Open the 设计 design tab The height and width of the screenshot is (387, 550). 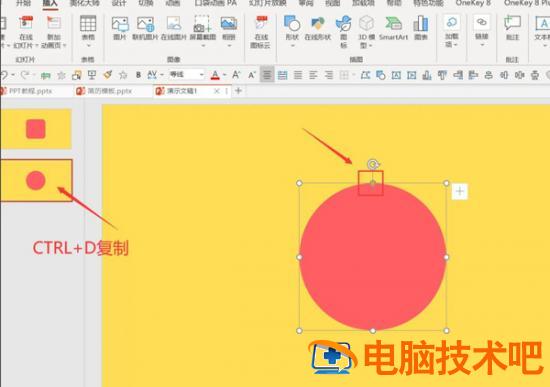119,4
